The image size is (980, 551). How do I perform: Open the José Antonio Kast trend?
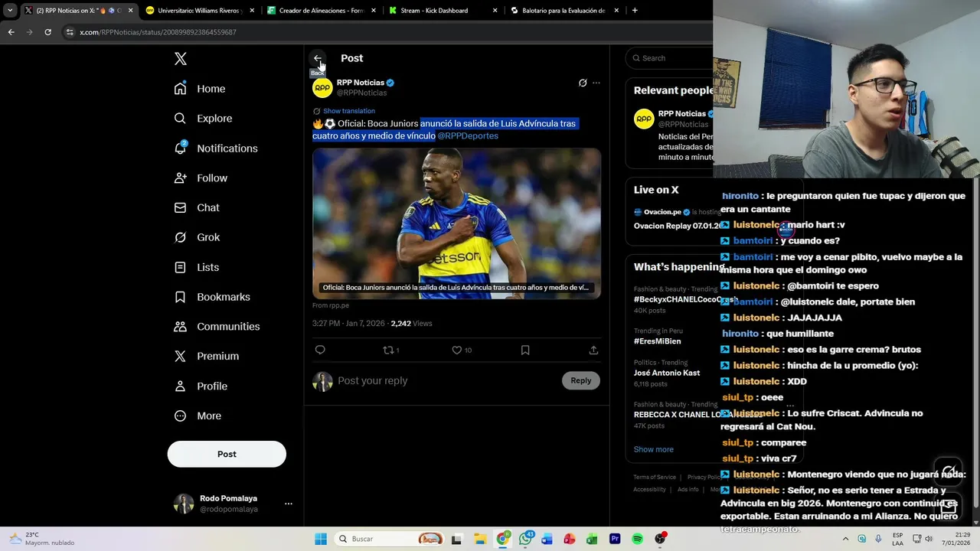pos(667,373)
